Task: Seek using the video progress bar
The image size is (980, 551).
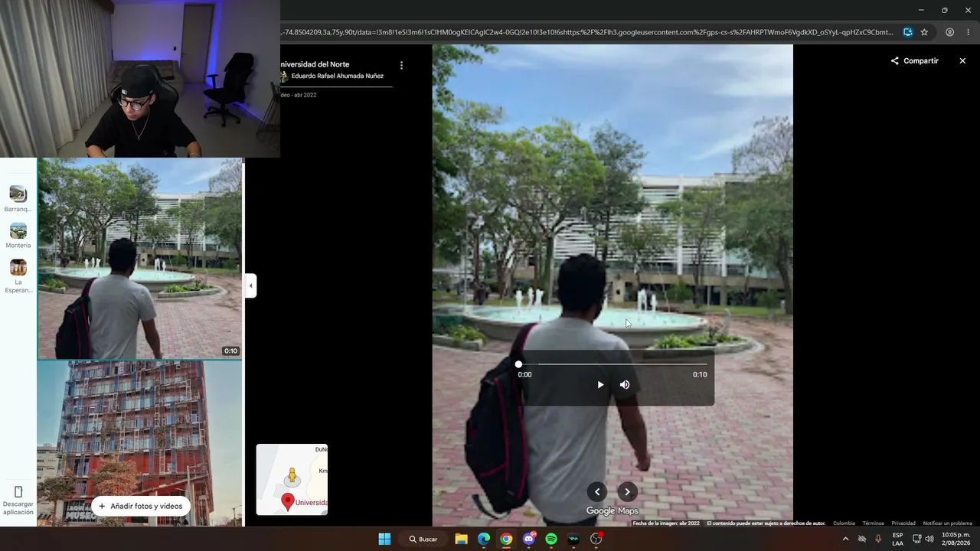Action: coord(612,364)
